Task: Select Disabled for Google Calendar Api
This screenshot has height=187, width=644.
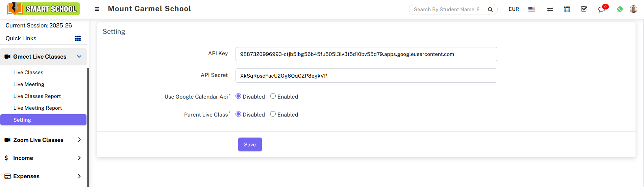Action: coord(238,96)
